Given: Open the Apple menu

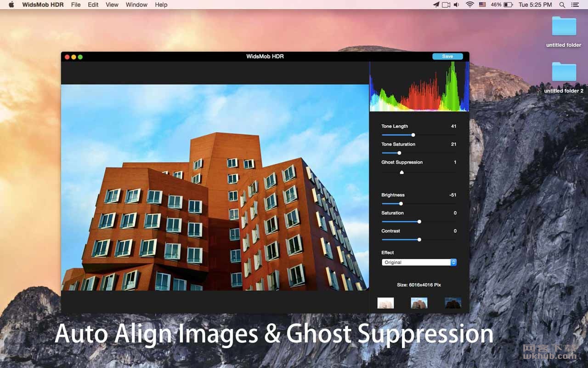Looking at the screenshot, I should click(x=11, y=5).
